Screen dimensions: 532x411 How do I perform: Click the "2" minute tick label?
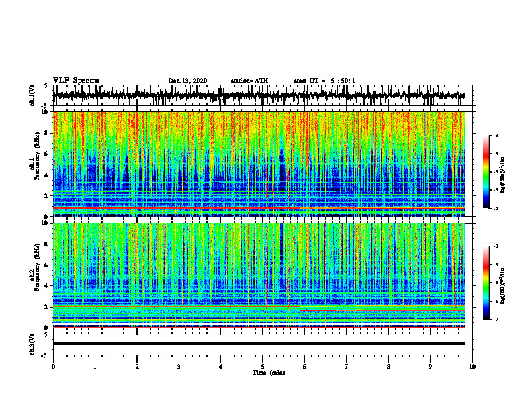pyautogui.click(x=137, y=367)
